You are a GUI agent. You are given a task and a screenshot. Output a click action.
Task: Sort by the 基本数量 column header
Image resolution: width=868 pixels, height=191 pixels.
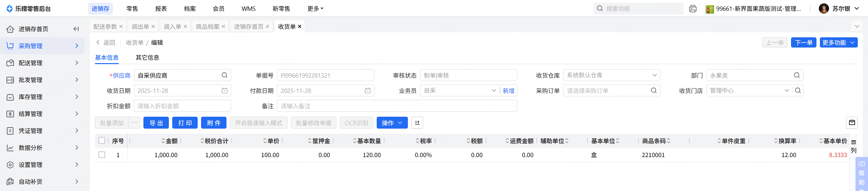point(367,141)
